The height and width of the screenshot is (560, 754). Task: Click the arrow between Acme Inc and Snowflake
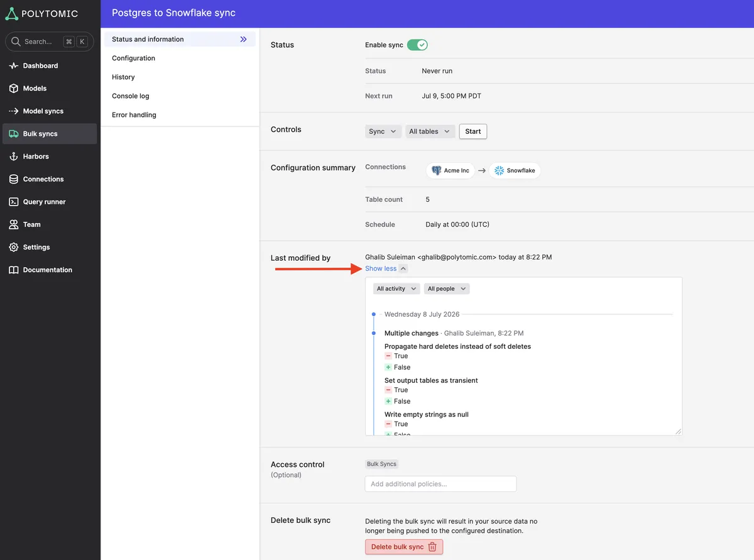pyautogui.click(x=482, y=170)
